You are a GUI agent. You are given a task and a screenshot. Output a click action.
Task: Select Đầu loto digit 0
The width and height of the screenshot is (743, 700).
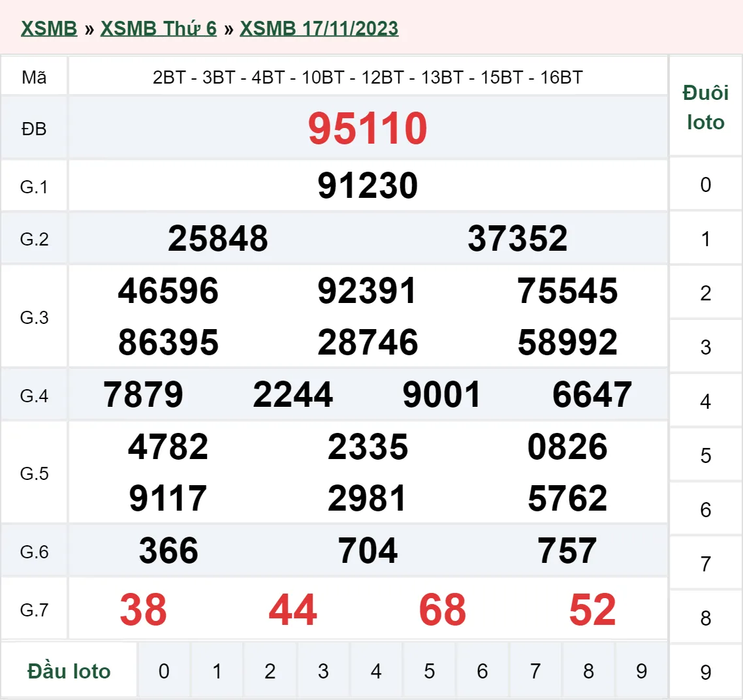[x=165, y=671]
